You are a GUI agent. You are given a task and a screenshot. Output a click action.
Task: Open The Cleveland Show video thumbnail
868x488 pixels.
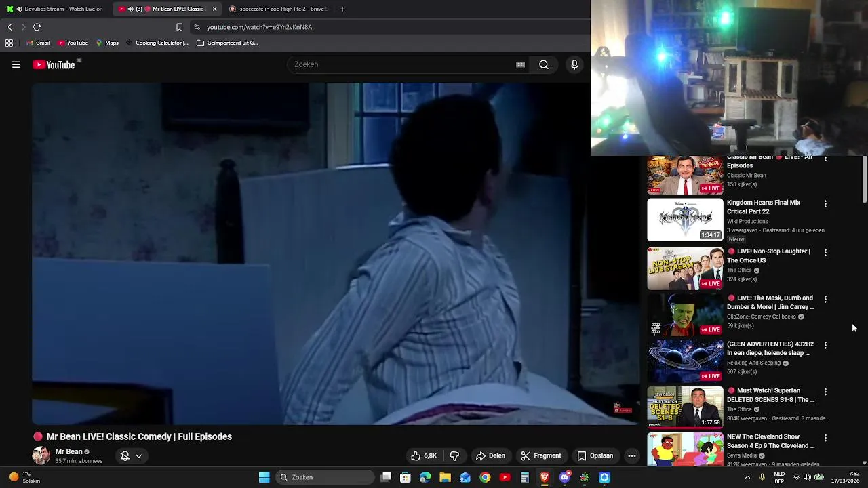tap(685, 449)
